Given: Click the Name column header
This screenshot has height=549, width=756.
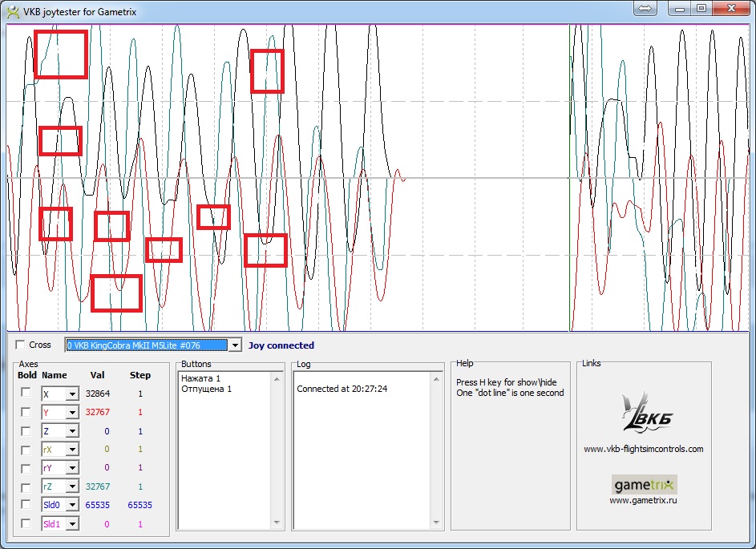Looking at the screenshot, I should pos(54,375).
